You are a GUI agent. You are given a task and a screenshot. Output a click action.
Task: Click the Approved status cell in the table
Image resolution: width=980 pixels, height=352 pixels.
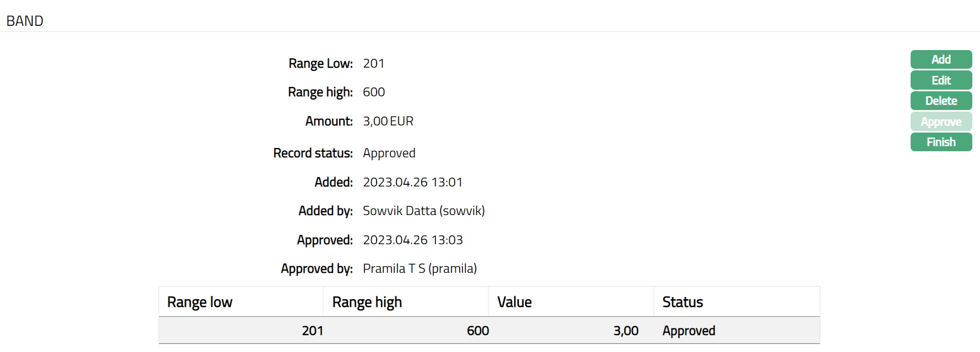[689, 331]
